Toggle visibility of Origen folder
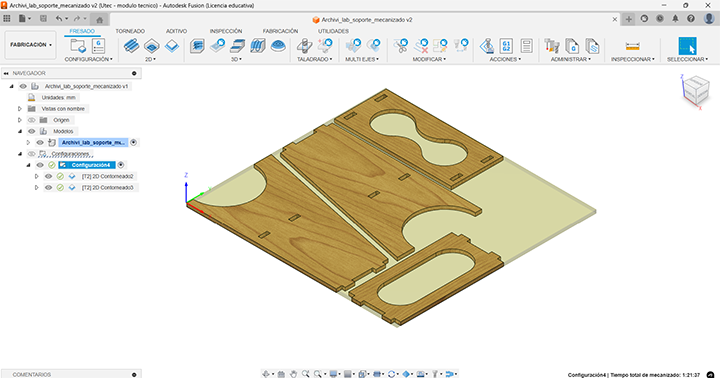This screenshot has height=378, width=720. [x=32, y=120]
